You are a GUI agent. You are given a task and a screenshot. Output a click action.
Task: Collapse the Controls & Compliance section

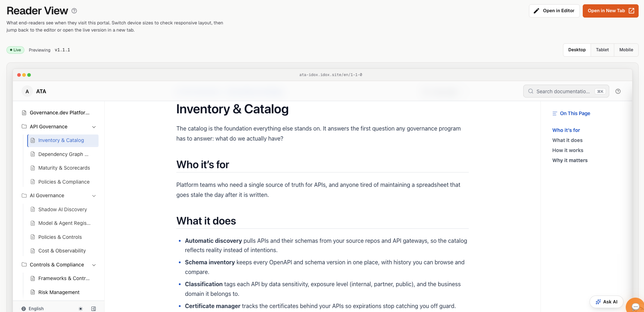[x=94, y=265]
